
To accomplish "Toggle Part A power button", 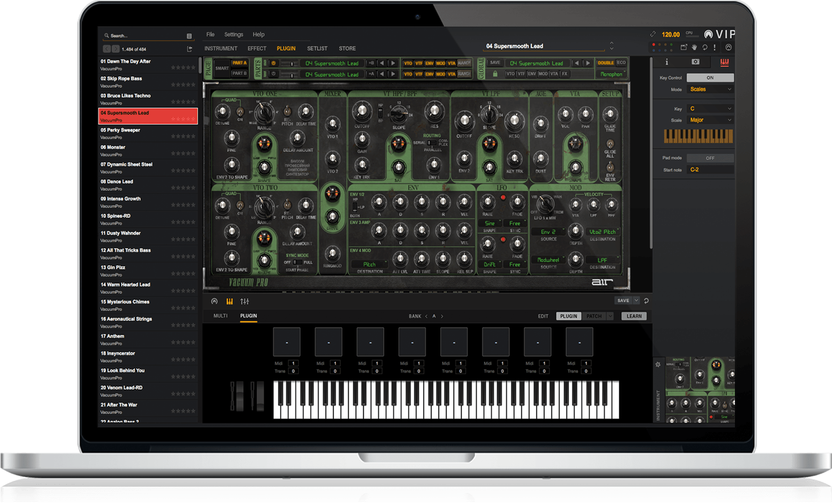I will pyautogui.click(x=273, y=63).
